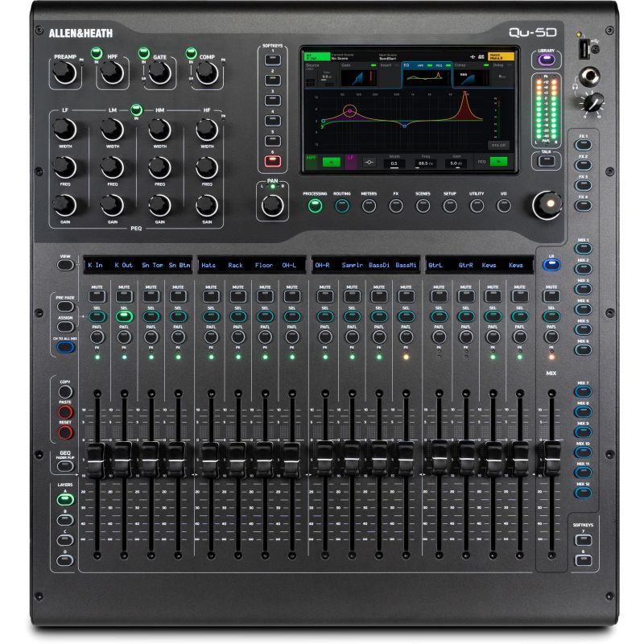644x644 pixels.
Task: Tap the Comp tab on the touchscreen
Action: 471,75
